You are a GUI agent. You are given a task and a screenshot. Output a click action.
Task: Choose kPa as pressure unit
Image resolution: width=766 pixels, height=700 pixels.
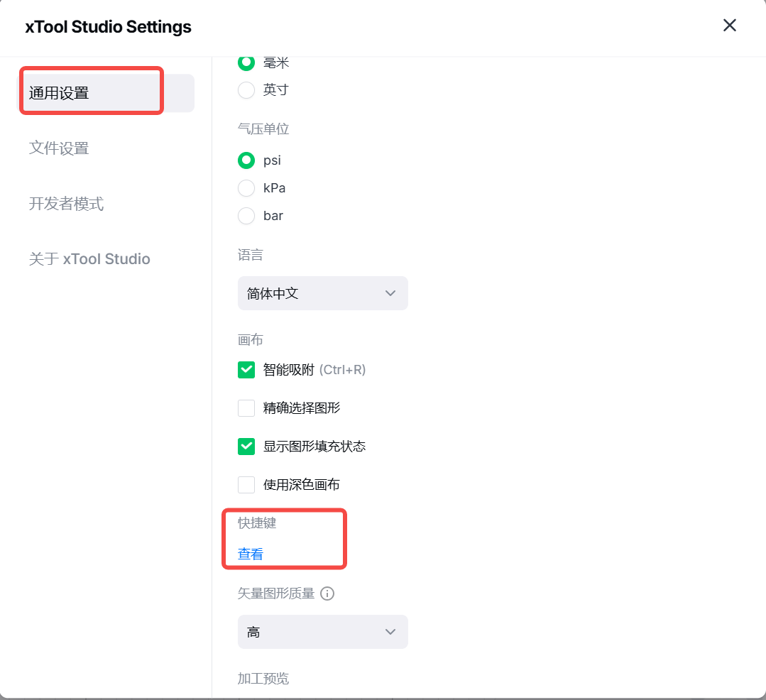(x=246, y=188)
